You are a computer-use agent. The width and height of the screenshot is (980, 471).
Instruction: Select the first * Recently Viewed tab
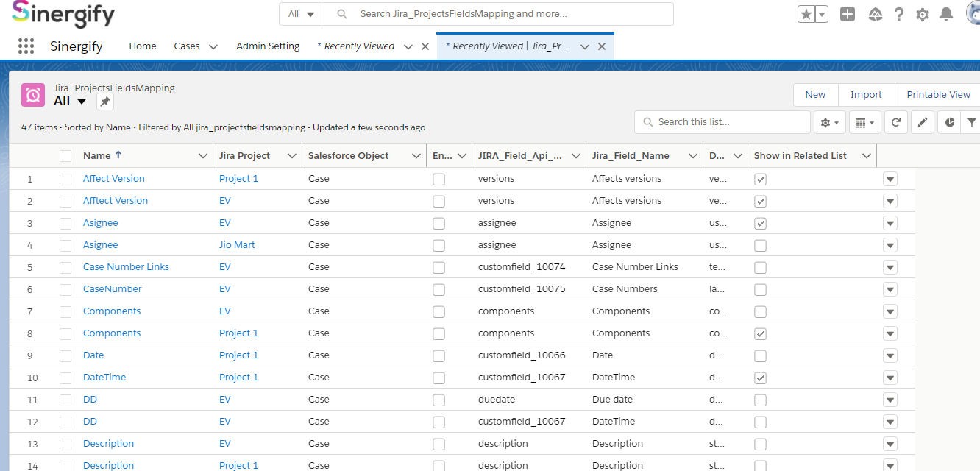(x=356, y=46)
